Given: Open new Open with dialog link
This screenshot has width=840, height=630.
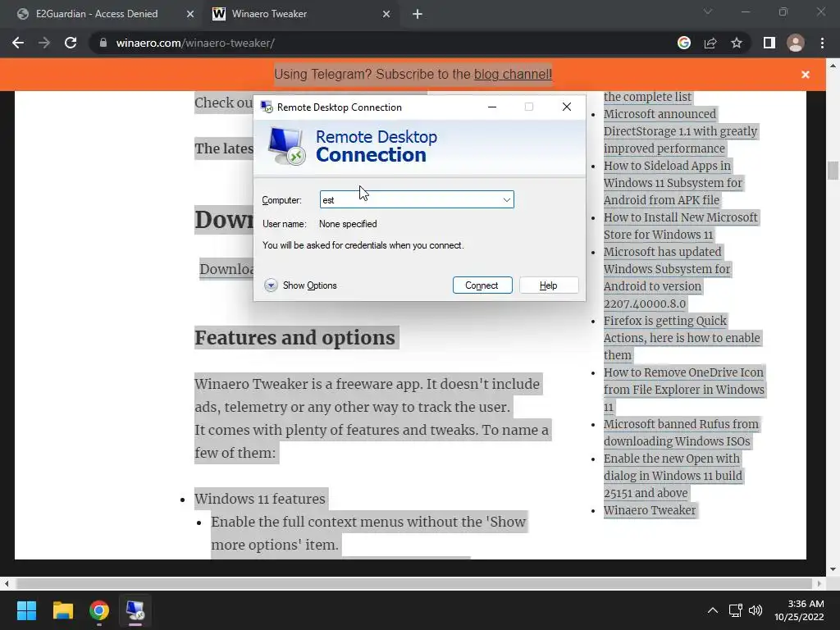Looking at the screenshot, I should [673, 476].
